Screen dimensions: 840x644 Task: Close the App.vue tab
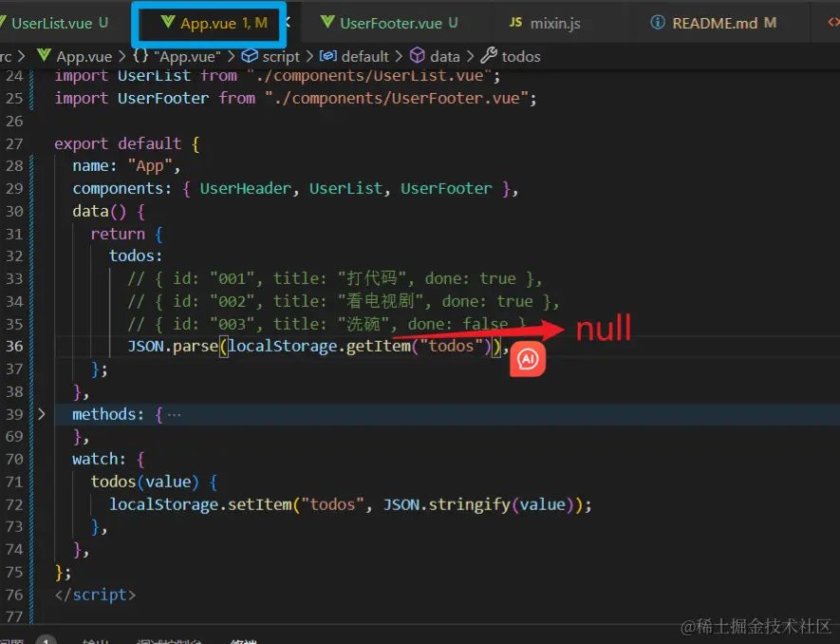tap(289, 22)
